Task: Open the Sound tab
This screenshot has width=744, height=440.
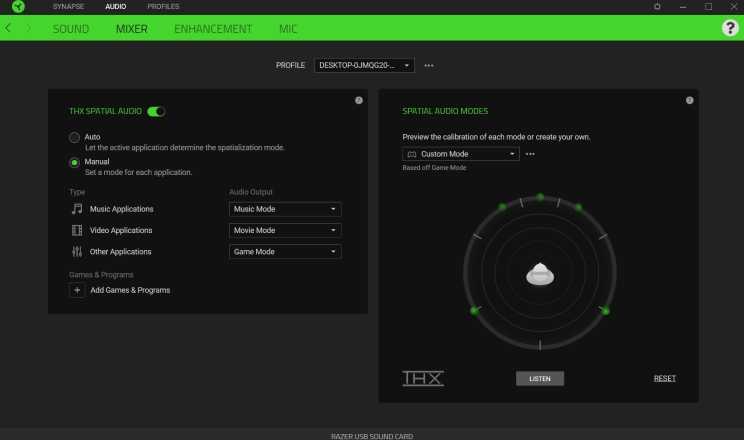Action: (x=71, y=28)
